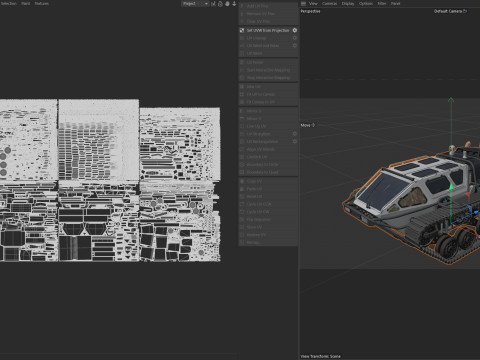
Task: Click the Line Up UV icon
Action: coord(242,126)
